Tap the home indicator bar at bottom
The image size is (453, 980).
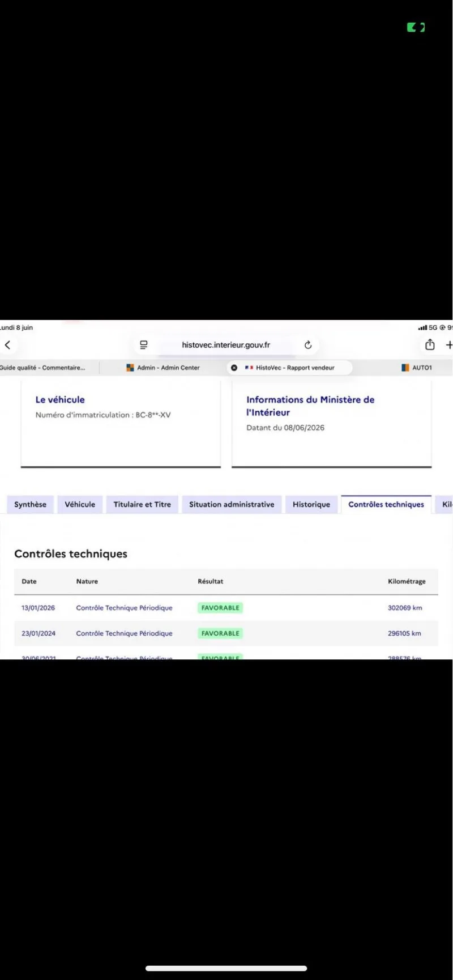point(226,968)
